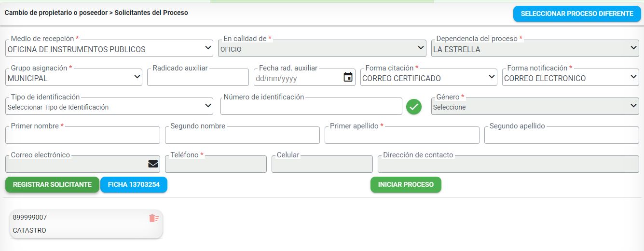This screenshot has width=644, height=251.
Task: Open the Género dropdown
Action: (x=535, y=106)
